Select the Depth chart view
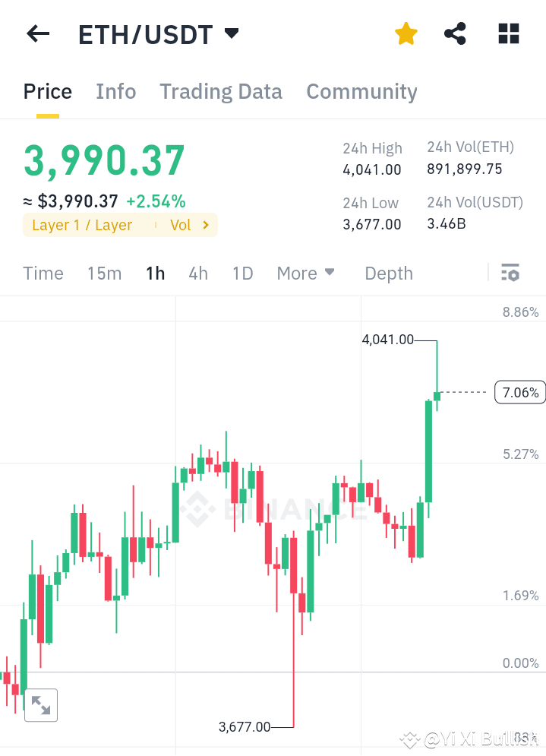 (388, 273)
